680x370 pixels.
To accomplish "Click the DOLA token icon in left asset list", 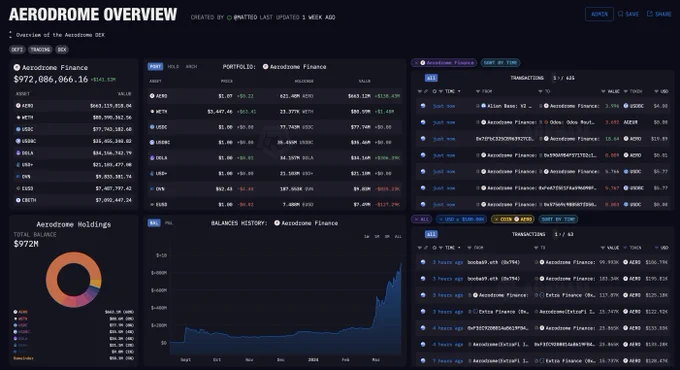I will [18, 153].
